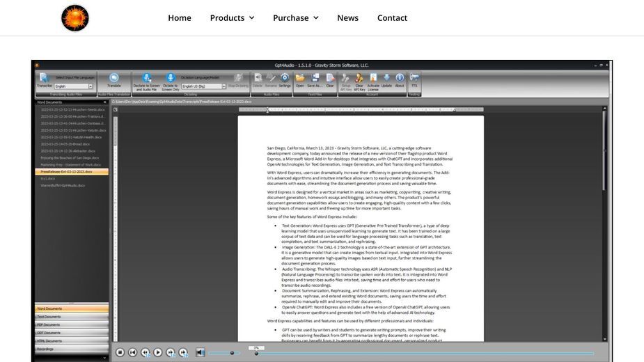644x362 pixels.
Task: Adjust the volume slider knob
Action: pyautogui.click(x=232, y=353)
